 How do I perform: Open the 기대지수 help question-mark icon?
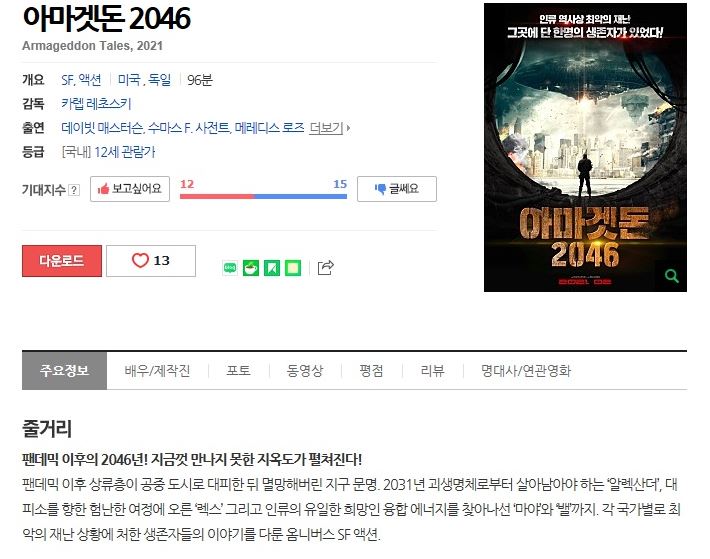(74, 190)
